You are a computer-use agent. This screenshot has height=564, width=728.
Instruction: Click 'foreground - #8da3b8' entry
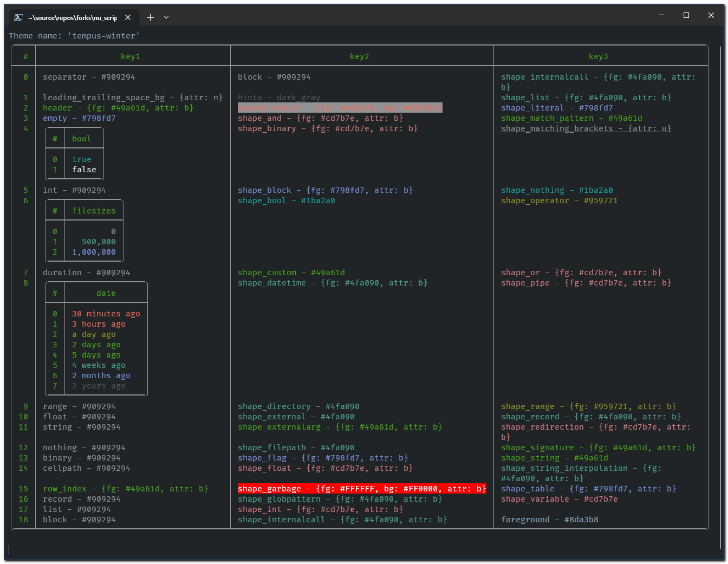(550, 520)
